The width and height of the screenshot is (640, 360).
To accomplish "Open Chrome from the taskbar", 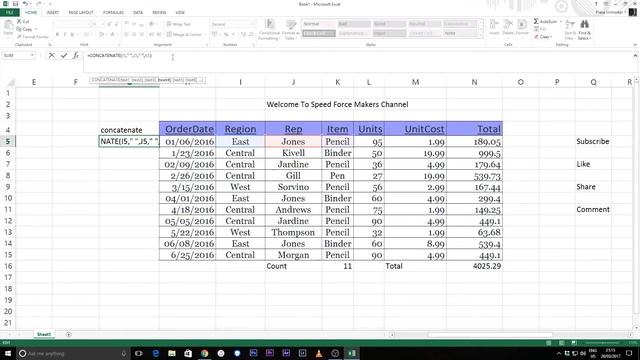I will point(204,353).
